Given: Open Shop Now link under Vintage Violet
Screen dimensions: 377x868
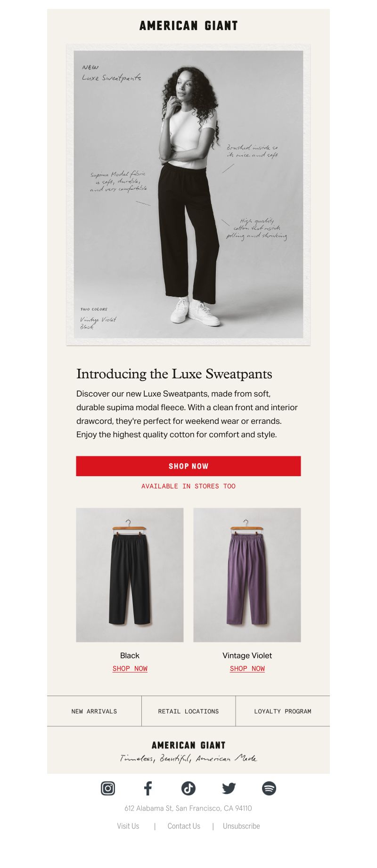Looking at the screenshot, I should [247, 668].
